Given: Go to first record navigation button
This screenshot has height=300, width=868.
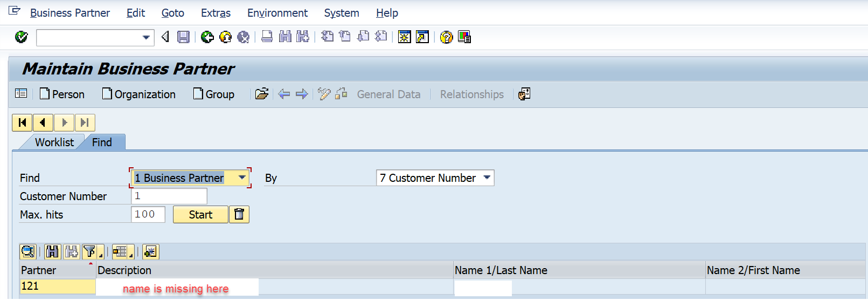Looking at the screenshot, I should click(22, 122).
